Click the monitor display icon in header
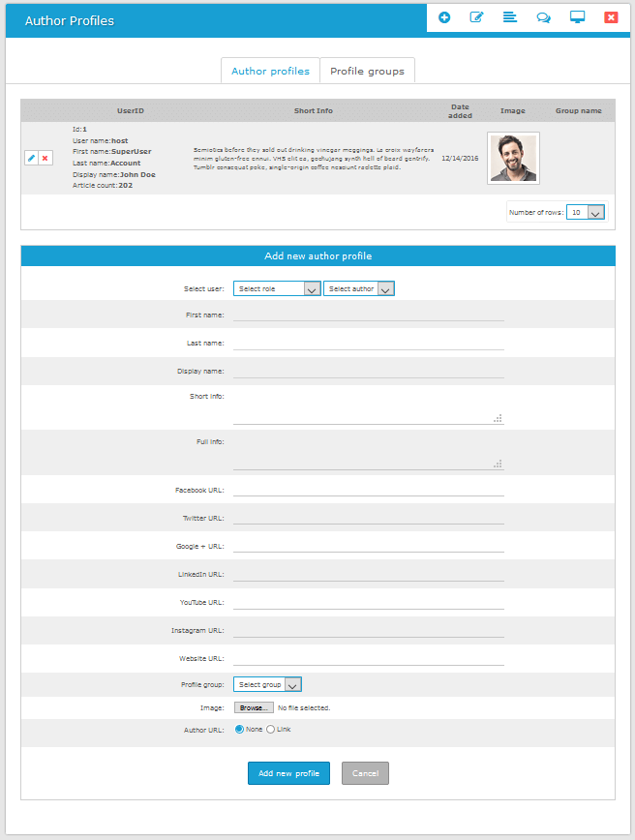This screenshot has width=635, height=840. click(578, 17)
